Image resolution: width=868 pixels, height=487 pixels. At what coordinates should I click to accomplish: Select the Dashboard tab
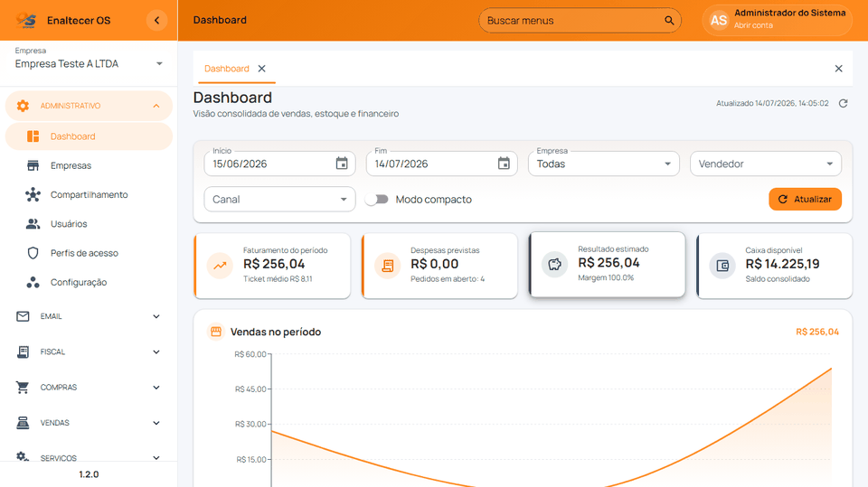pos(227,69)
